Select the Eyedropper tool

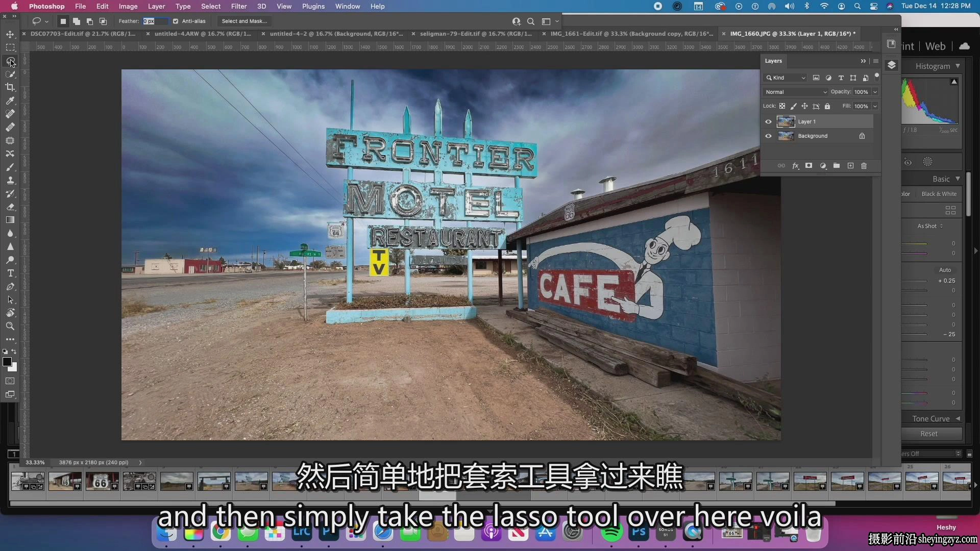(x=10, y=101)
